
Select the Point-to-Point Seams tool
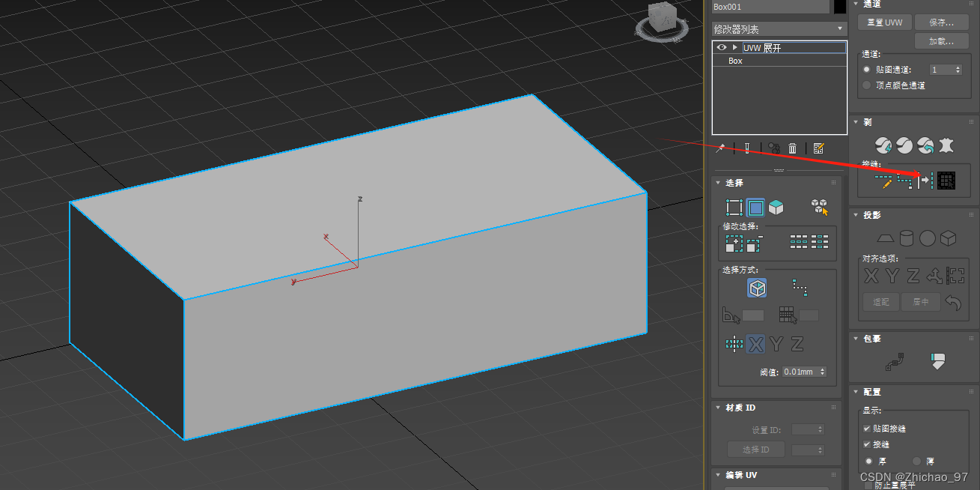coord(905,181)
